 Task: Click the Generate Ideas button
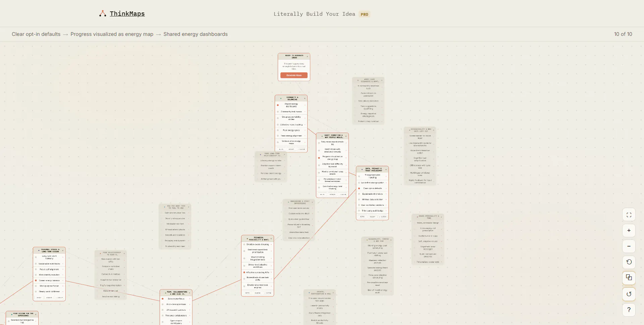pos(294,75)
